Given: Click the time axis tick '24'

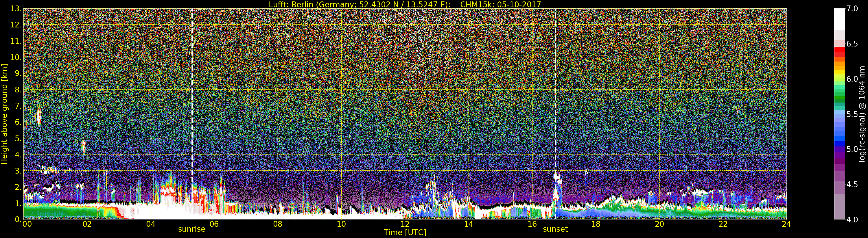Looking at the screenshot, I should [x=786, y=224].
